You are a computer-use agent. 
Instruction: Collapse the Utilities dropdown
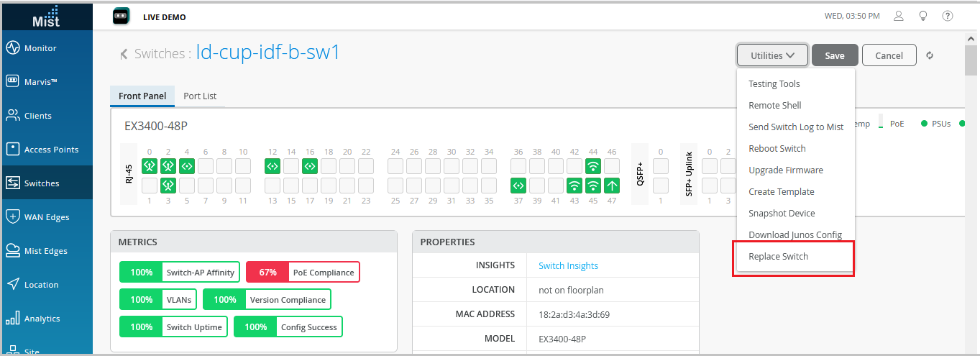(x=772, y=55)
